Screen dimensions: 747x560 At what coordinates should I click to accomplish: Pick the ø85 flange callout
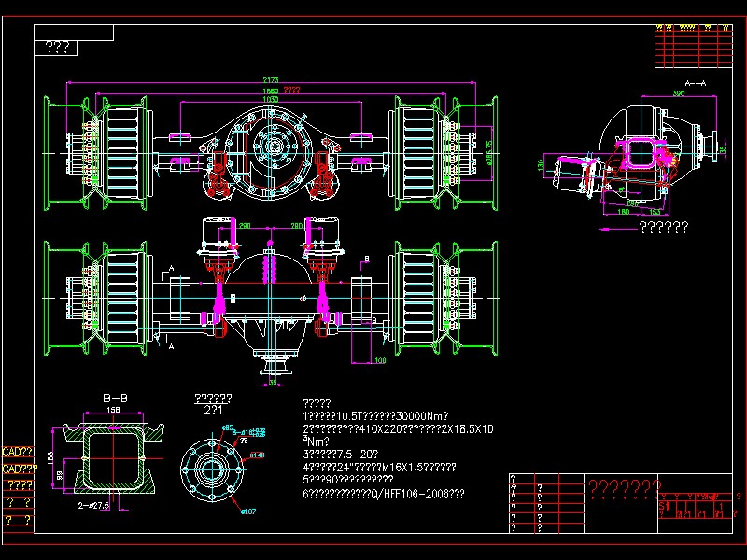click(x=228, y=427)
